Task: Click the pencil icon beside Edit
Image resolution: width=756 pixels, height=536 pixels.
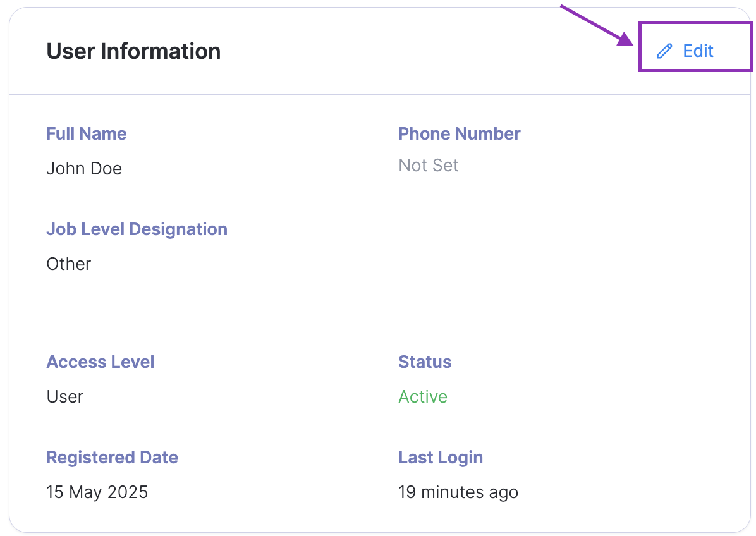Action: (664, 51)
